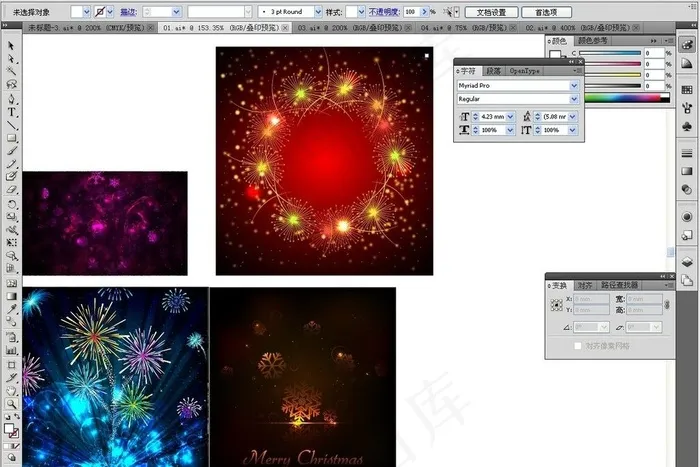Image resolution: width=700 pixels, height=467 pixels.
Task: Select the Rectangle tool
Action: pyautogui.click(x=11, y=138)
